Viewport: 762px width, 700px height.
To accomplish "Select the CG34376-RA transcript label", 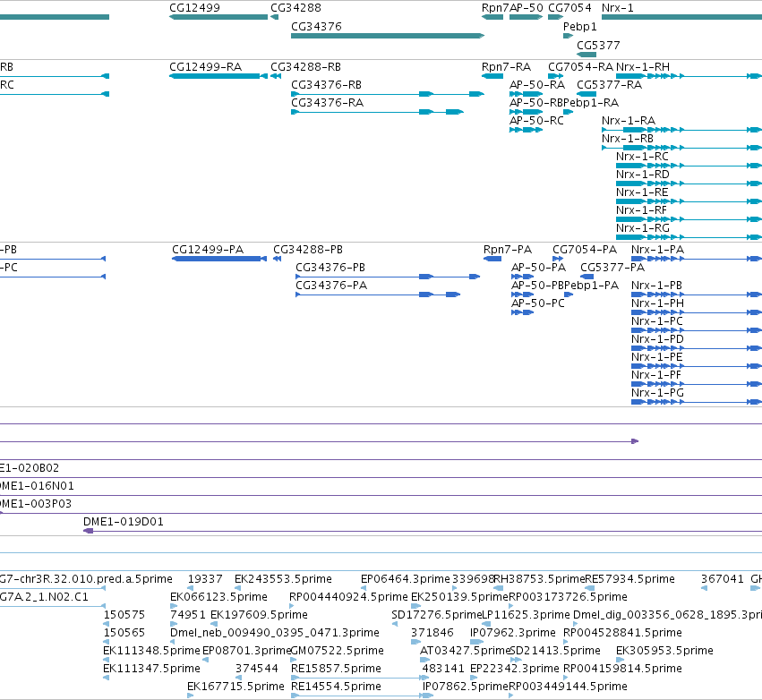I will coord(327,103).
